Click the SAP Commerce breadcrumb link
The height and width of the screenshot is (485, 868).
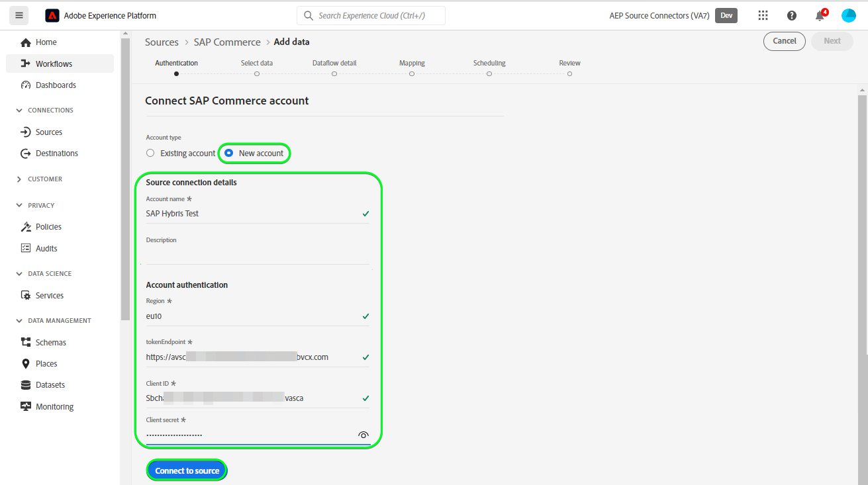click(227, 42)
